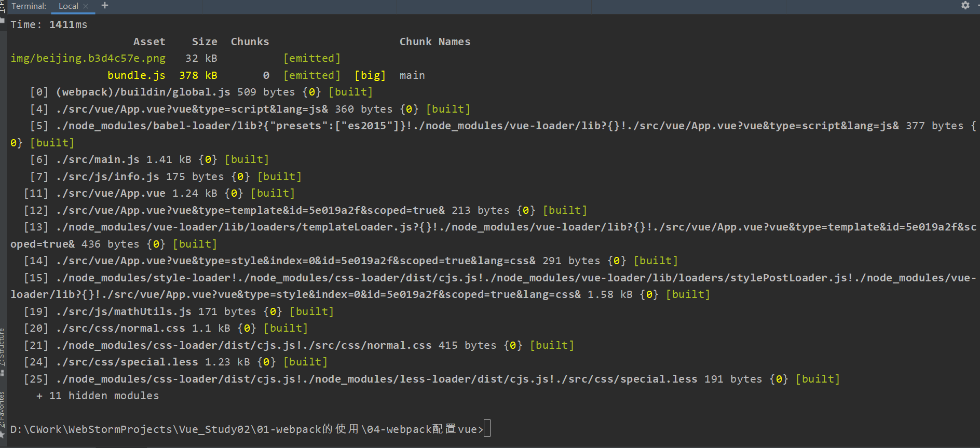The height and width of the screenshot is (448, 980).
Task: Click the img/beijing.b3d4c57e.png asset name
Action: click(x=88, y=58)
